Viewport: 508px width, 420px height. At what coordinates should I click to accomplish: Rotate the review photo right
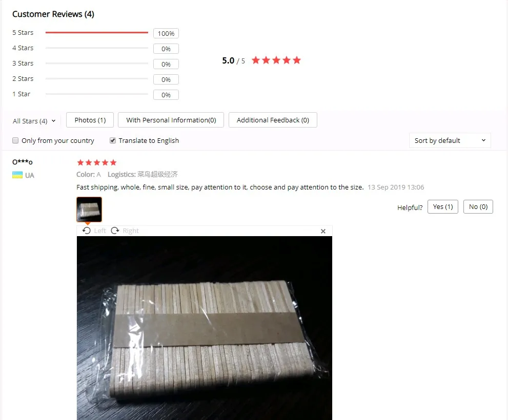(x=125, y=230)
